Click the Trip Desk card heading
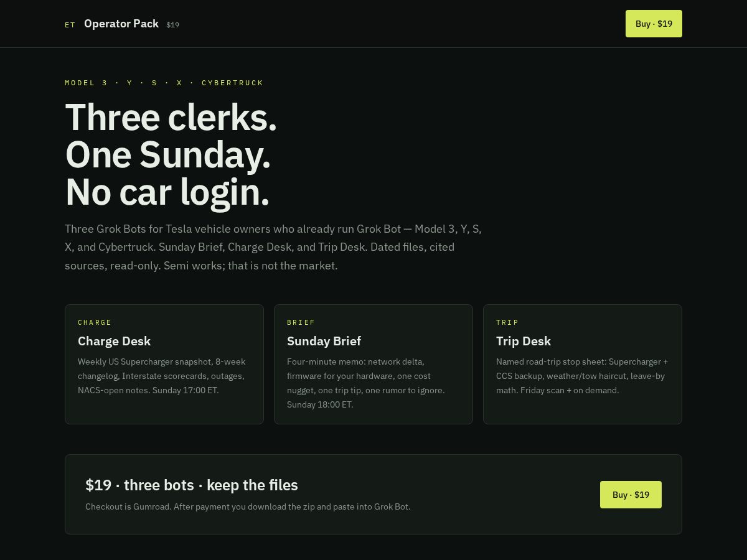The image size is (747, 560). [x=524, y=341]
